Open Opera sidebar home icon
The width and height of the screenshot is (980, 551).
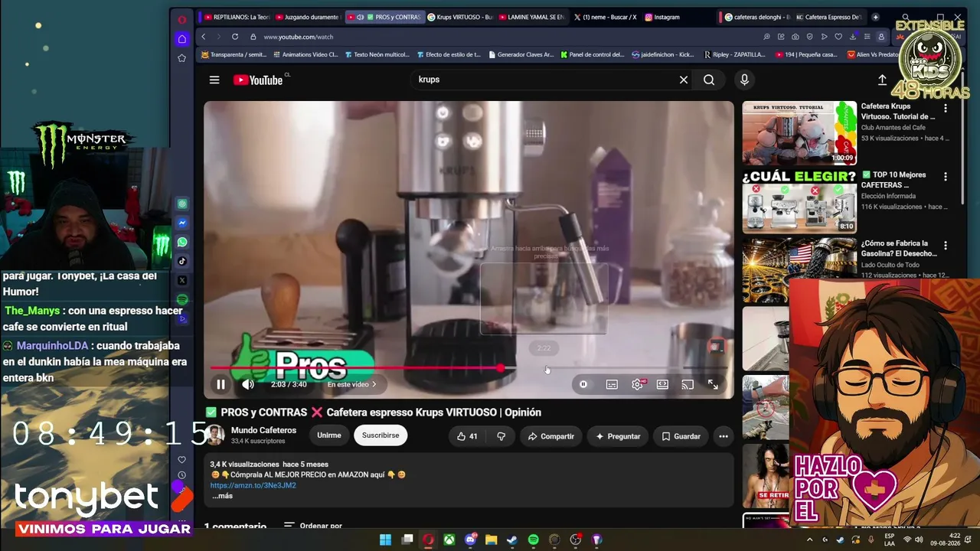click(x=182, y=38)
